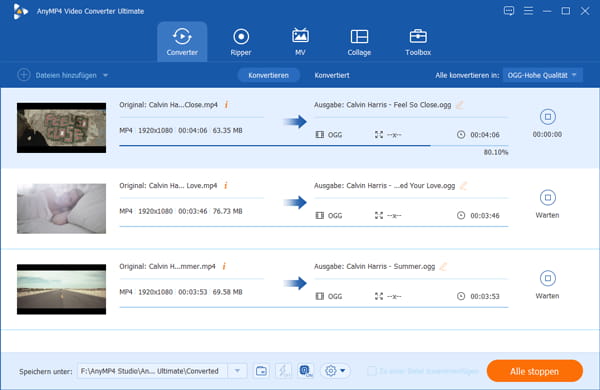Click the text 69.58 MB
Viewport: 600px width, 390px height.
[x=227, y=292]
